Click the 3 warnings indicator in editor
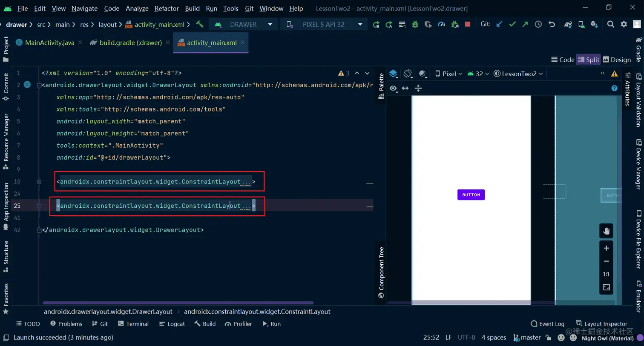This screenshot has height=346, width=644. coord(344,73)
